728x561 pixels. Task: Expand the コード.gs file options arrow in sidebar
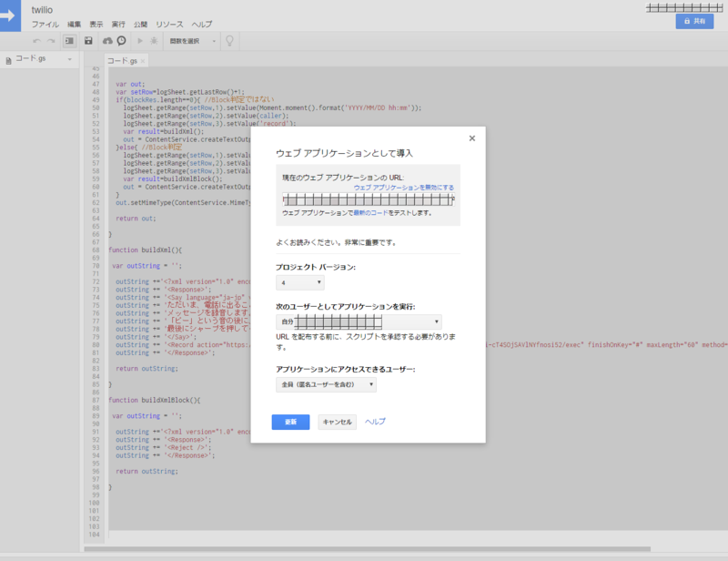tap(70, 59)
